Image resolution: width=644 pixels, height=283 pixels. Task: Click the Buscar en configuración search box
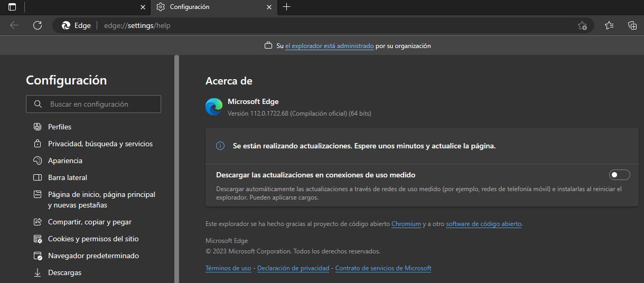tap(94, 104)
